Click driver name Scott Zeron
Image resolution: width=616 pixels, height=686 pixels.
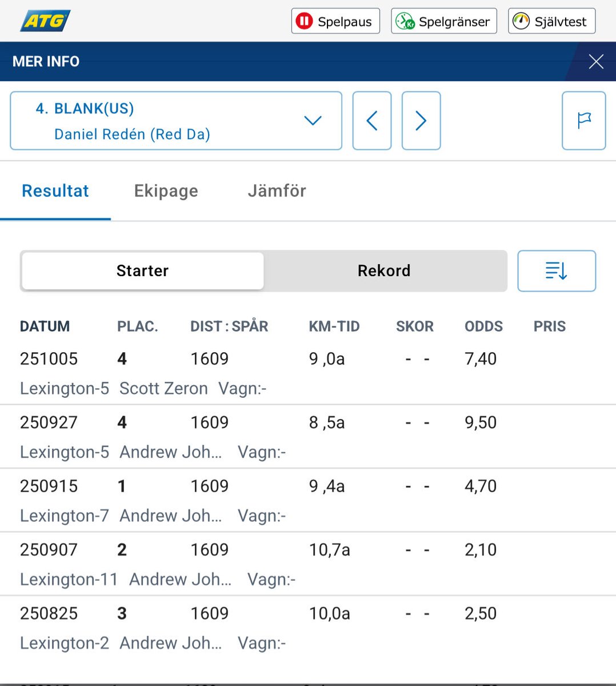(x=163, y=389)
